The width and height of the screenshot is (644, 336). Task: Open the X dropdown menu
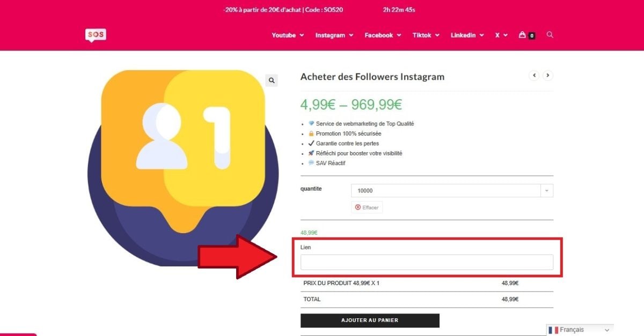click(501, 35)
